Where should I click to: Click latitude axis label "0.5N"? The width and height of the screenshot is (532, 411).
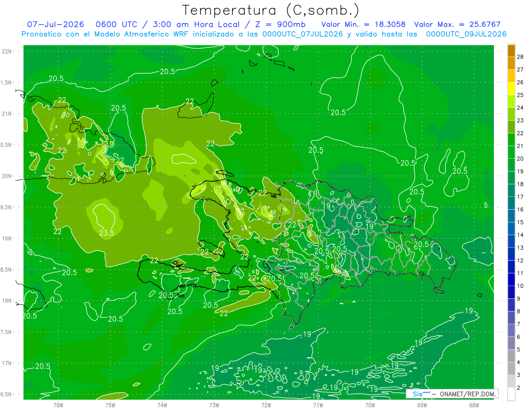tap(7, 145)
